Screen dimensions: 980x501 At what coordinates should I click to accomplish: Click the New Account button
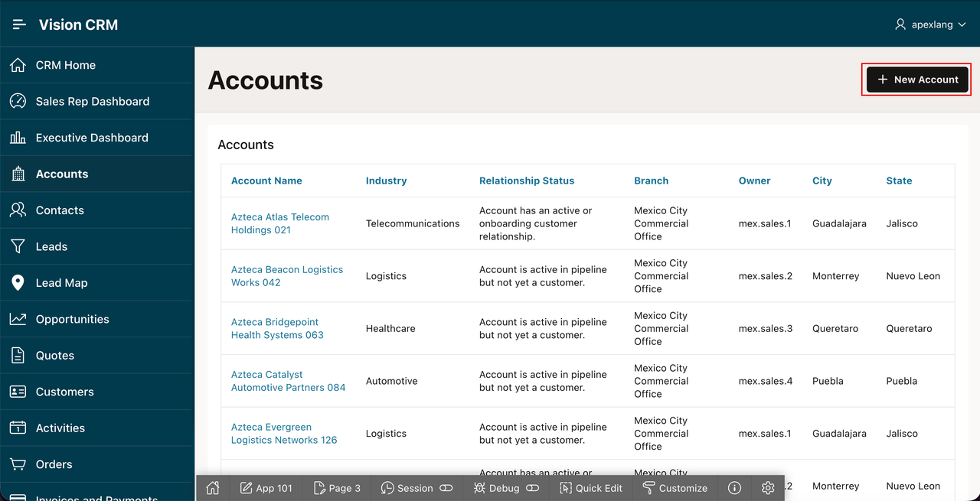917,80
